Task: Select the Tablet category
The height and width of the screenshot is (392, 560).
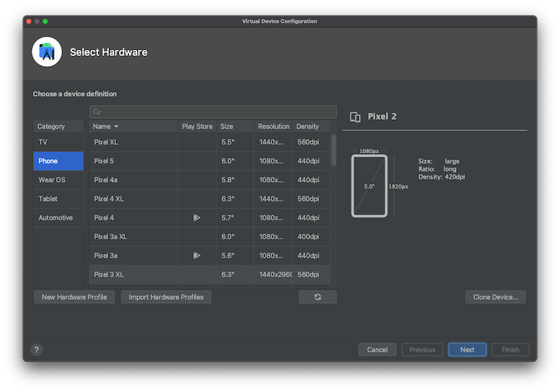Action: [58, 199]
